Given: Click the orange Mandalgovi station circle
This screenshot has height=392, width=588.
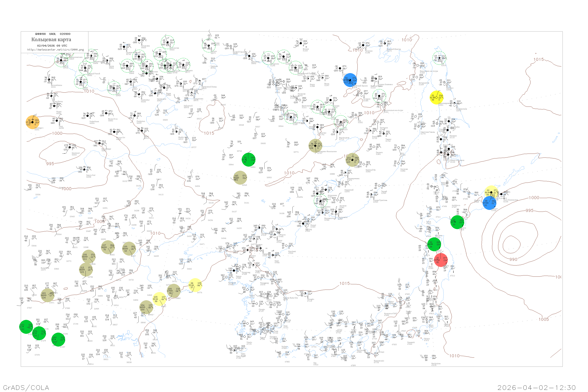Looking at the screenshot, I should [x=33, y=122].
